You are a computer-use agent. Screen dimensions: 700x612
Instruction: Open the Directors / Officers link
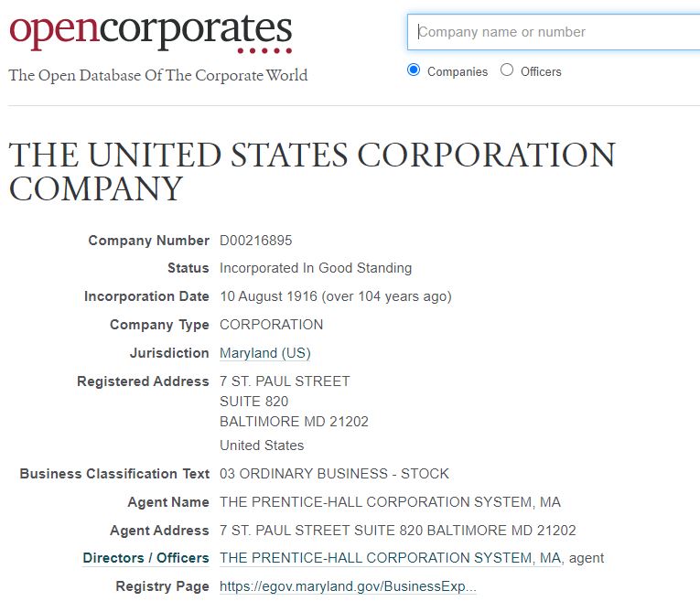[145, 558]
